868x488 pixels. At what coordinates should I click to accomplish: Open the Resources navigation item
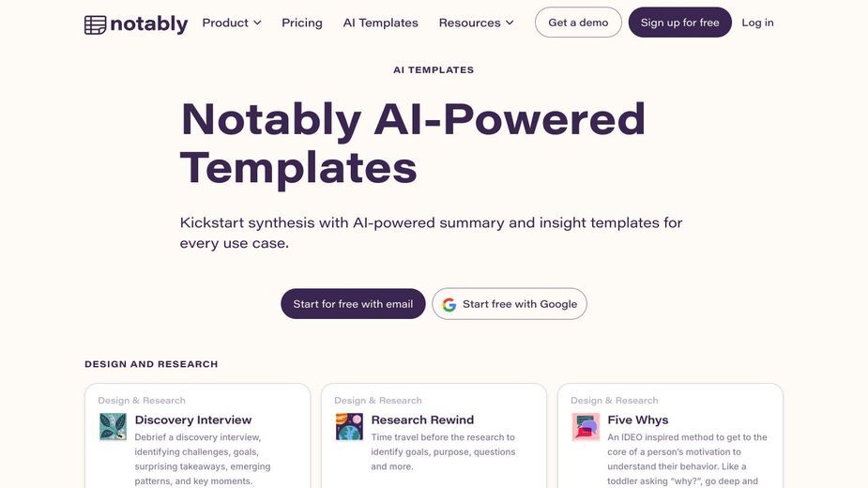(x=476, y=23)
